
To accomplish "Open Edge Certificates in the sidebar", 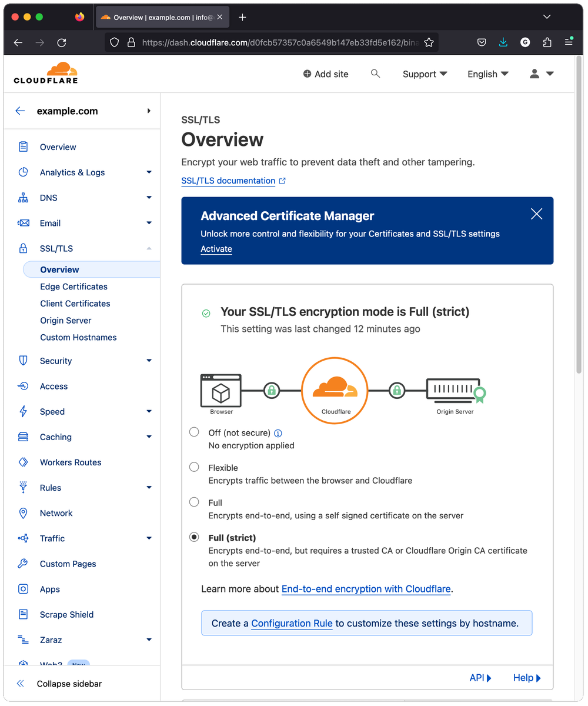I will [x=73, y=287].
